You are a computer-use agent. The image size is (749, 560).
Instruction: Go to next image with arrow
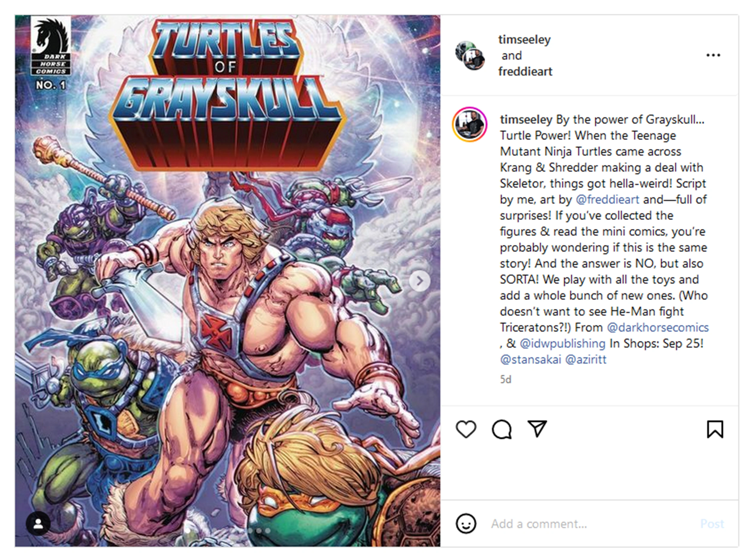pos(419,280)
